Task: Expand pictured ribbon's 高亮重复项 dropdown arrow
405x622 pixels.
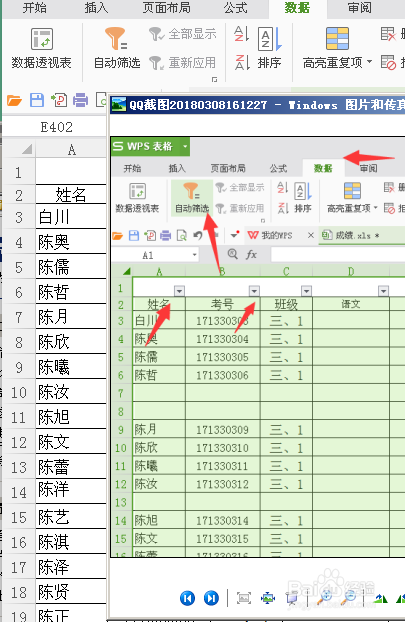Action: pyautogui.click(x=376, y=207)
